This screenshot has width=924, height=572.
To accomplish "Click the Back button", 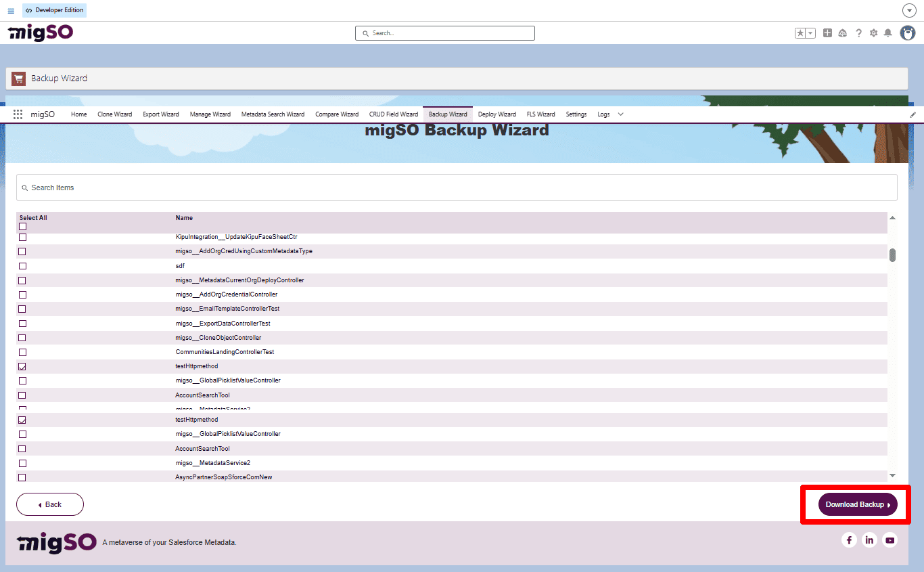I will coord(50,504).
